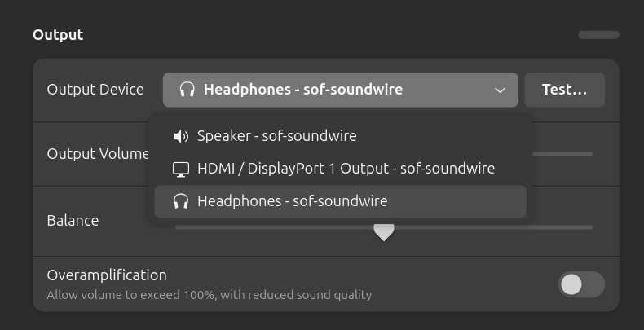Collapse the dropdown via the chevron arrow
Image resolution: width=644 pixels, height=330 pixels.
pyautogui.click(x=500, y=90)
